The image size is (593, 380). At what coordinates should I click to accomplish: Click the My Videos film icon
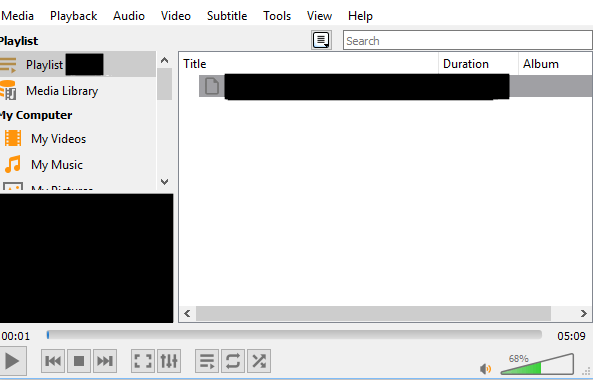tap(13, 138)
